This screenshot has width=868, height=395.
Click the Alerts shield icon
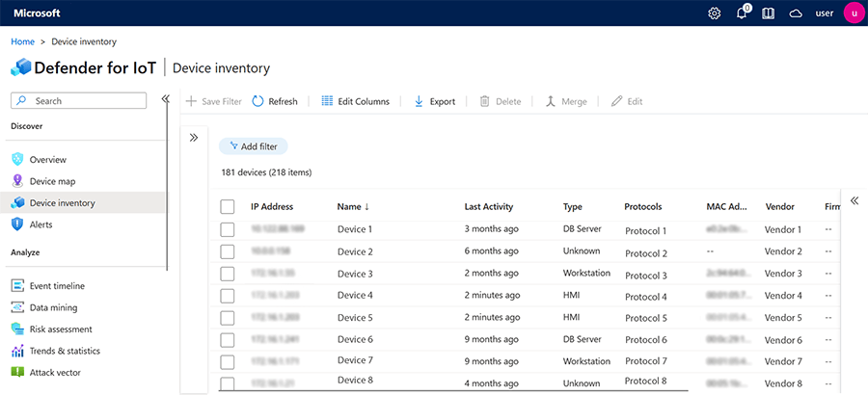(17, 224)
